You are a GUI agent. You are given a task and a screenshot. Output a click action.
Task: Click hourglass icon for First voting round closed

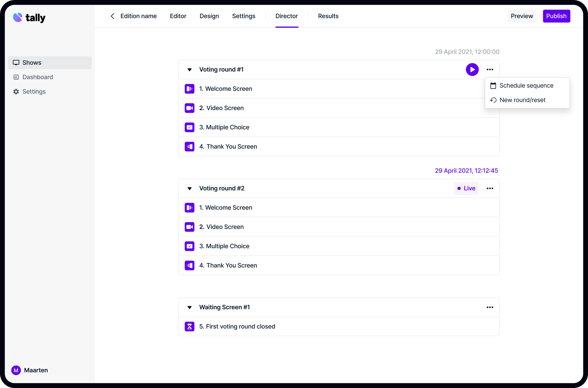coord(189,326)
